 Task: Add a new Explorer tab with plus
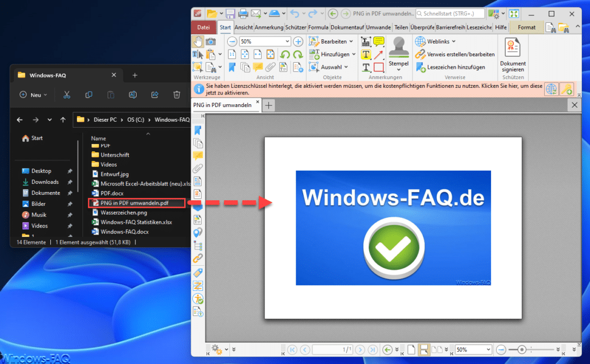click(x=135, y=75)
